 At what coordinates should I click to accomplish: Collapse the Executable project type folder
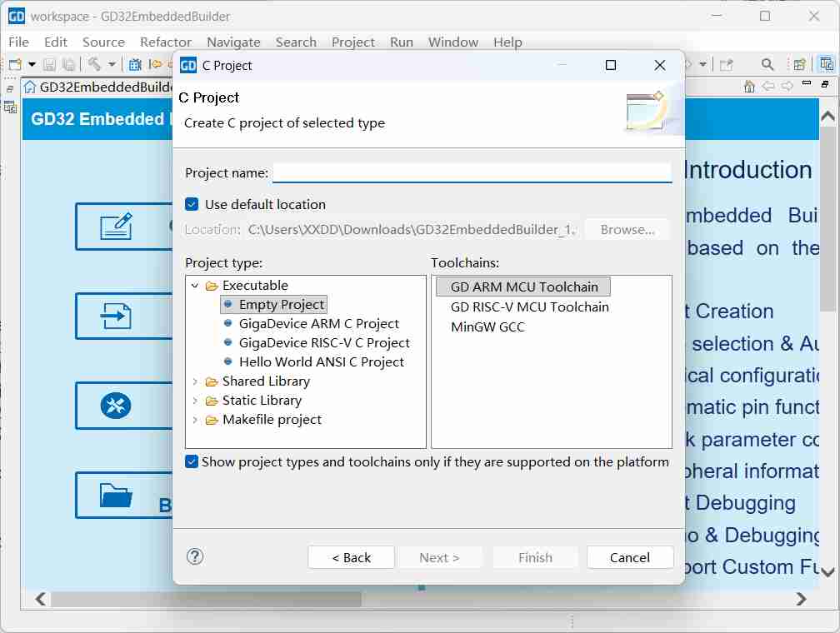pos(195,286)
